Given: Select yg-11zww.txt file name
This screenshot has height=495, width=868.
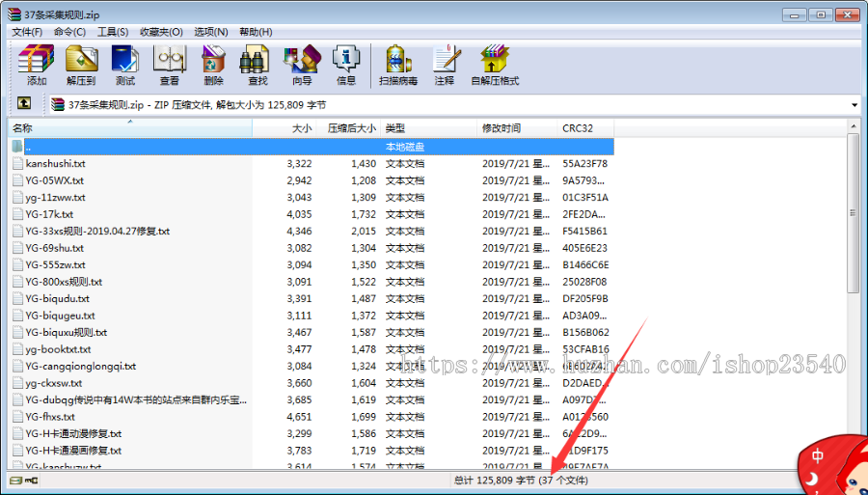Looking at the screenshot, I should (x=55, y=197).
